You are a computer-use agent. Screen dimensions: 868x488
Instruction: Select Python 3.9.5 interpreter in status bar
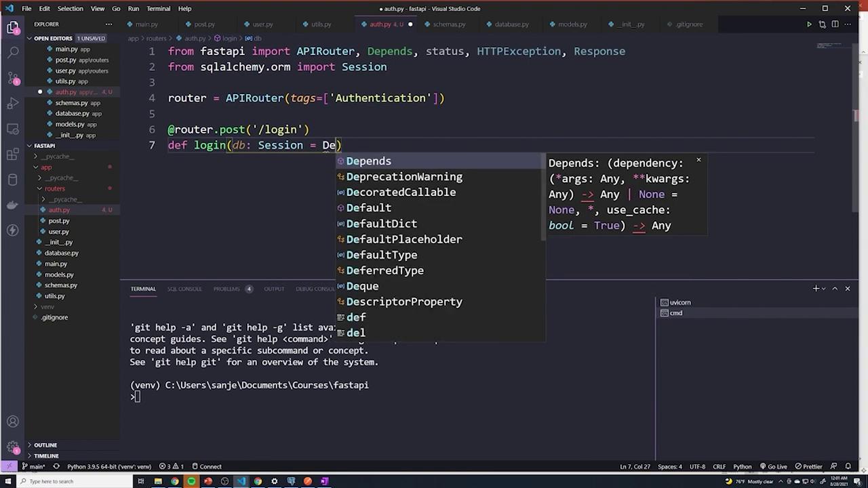point(109,466)
